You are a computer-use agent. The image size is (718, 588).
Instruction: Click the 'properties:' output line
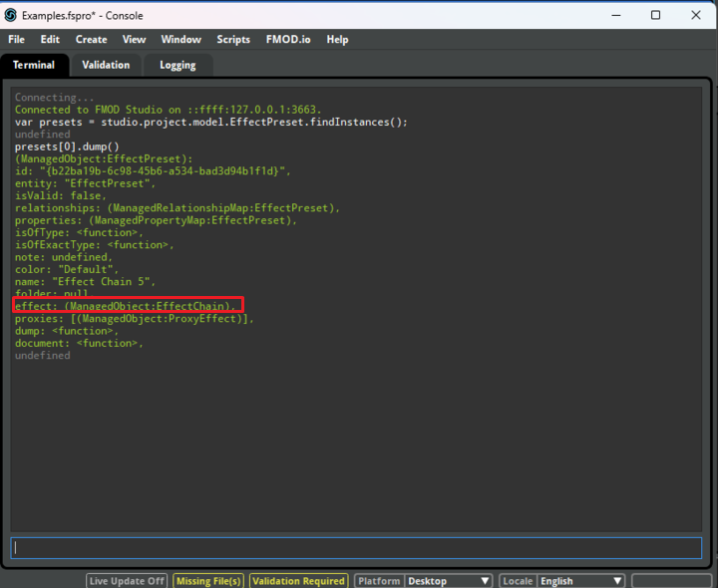pyautogui.click(x=156, y=220)
